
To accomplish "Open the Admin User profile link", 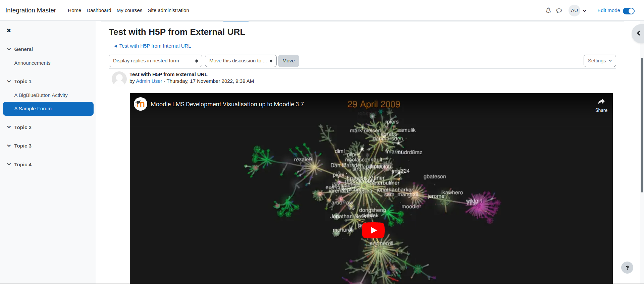I will [x=149, y=81].
